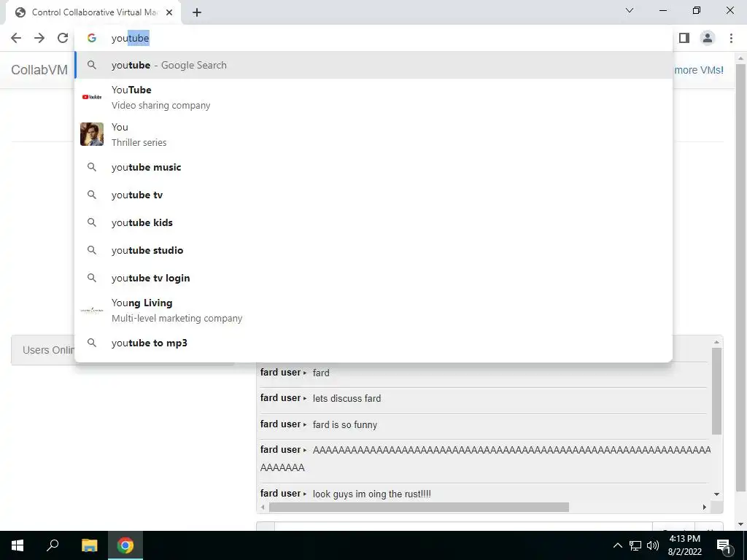Viewport: 747px width, 560px height.
Task: Open the 'more VMs!' link
Action: (699, 70)
